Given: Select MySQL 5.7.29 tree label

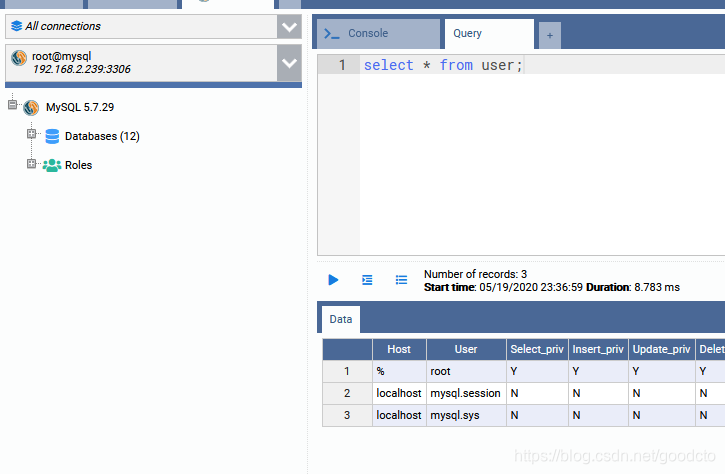Looking at the screenshot, I should pos(80,107).
